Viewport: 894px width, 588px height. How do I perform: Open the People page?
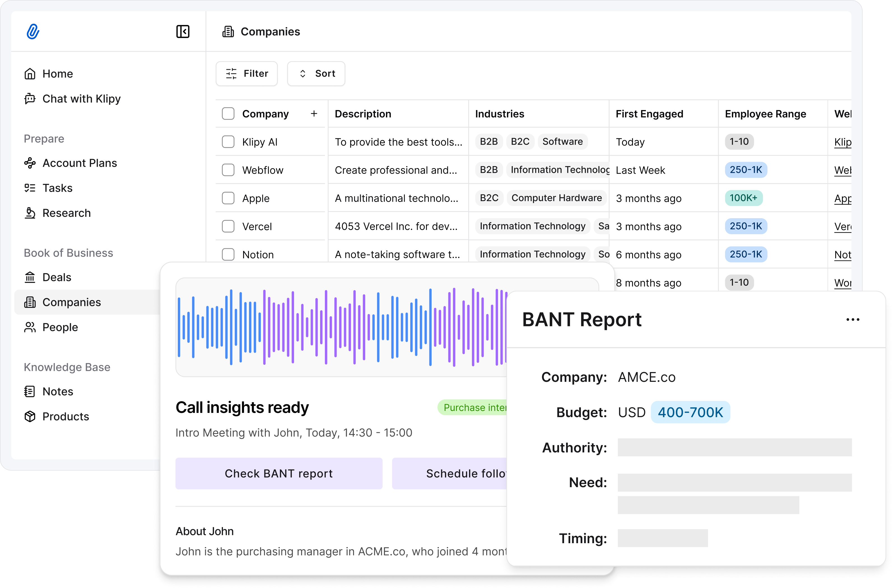pos(60,327)
